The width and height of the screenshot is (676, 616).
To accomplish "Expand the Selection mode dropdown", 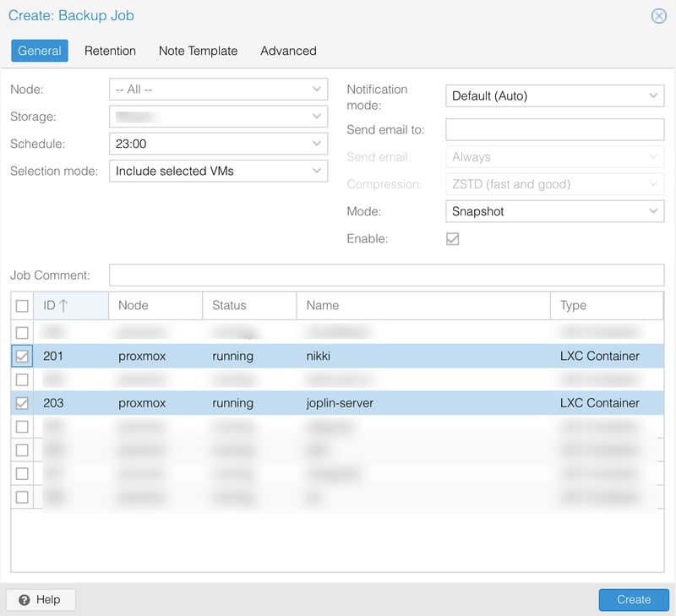I will coord(317,171).
